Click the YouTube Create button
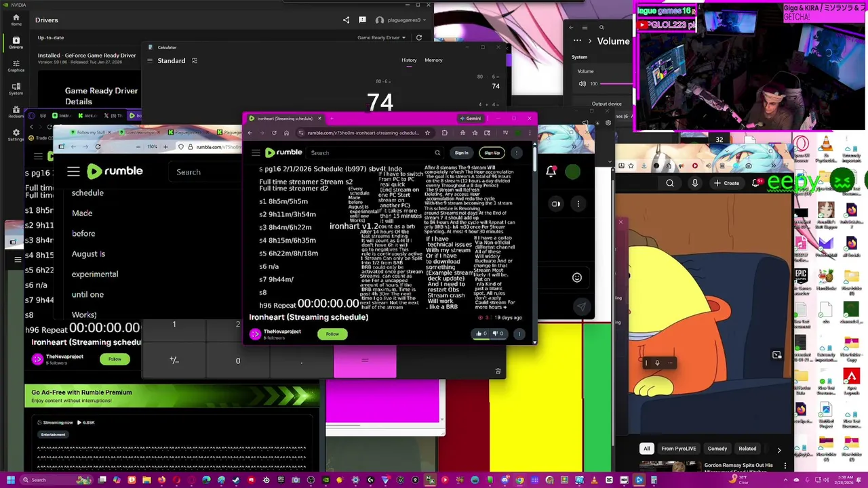The width and height of the screenshot is (868, 488). coord(726,183)
